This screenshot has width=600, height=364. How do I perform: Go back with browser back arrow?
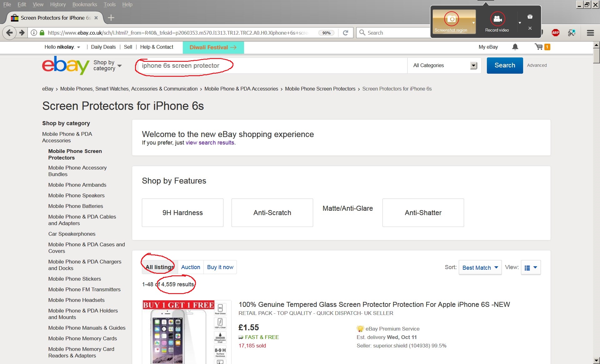[9, 32]
